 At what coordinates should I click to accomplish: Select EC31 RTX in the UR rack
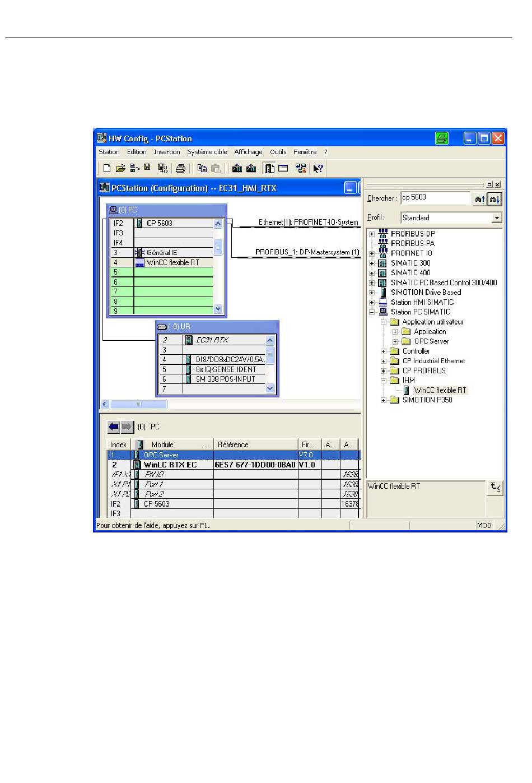(212, 340)
